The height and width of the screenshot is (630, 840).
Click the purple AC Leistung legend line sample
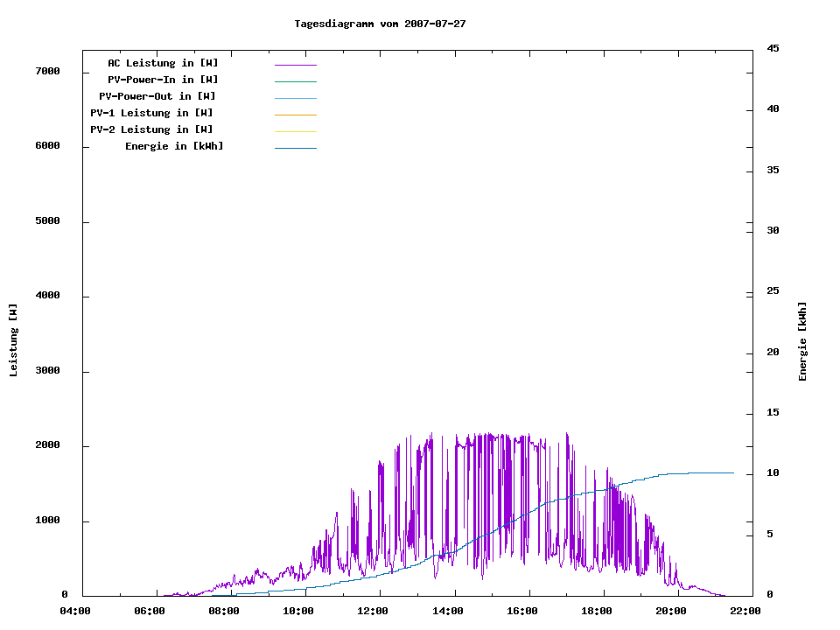(295, 65)
